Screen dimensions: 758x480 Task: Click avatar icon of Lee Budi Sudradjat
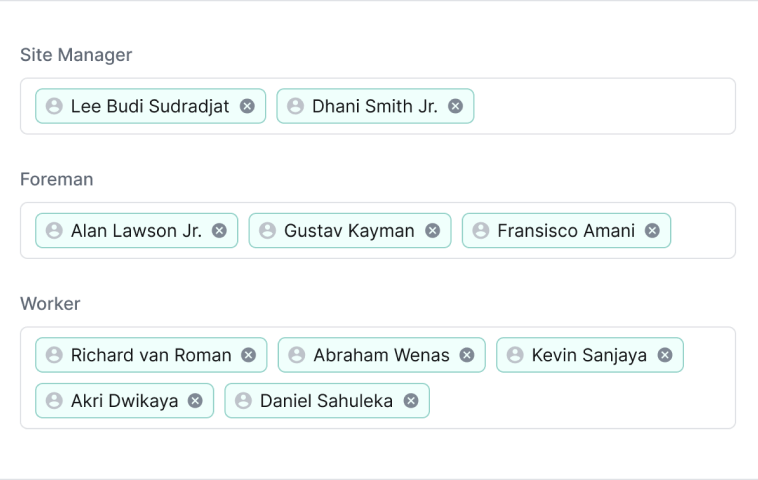[x=54, y=106]
